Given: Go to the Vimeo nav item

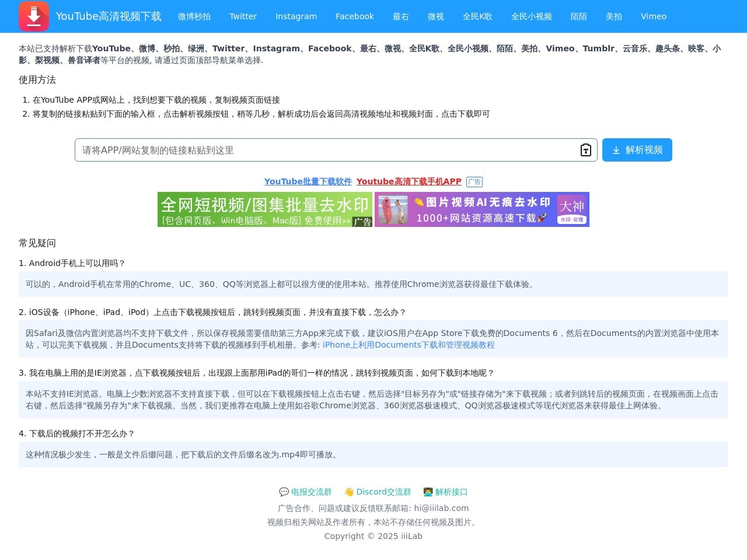Looking at the screenshot, I should (654, 16).
